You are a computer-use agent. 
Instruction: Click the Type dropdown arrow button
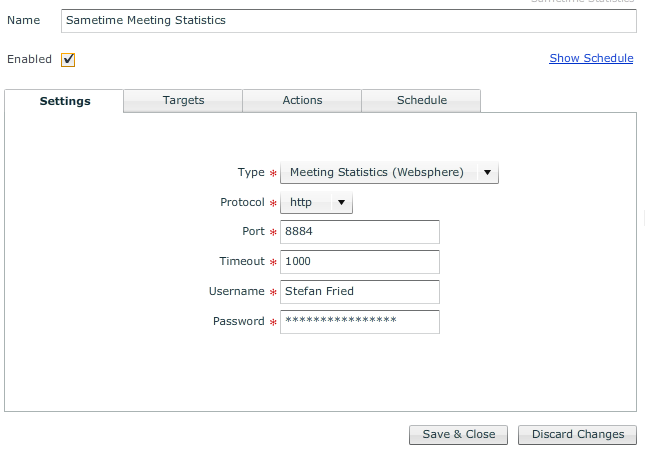click(x=487, y=172)
